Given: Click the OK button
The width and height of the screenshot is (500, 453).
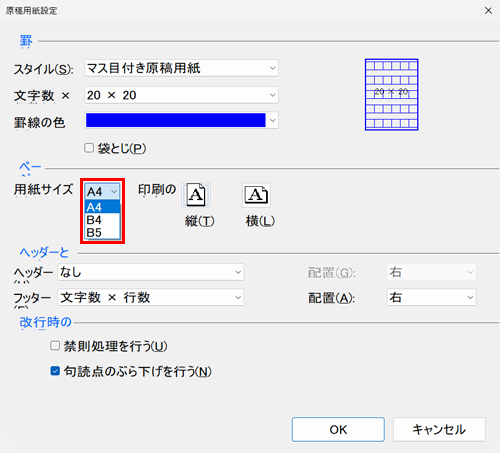Looking at the screenshot, I should pos(338,430).
